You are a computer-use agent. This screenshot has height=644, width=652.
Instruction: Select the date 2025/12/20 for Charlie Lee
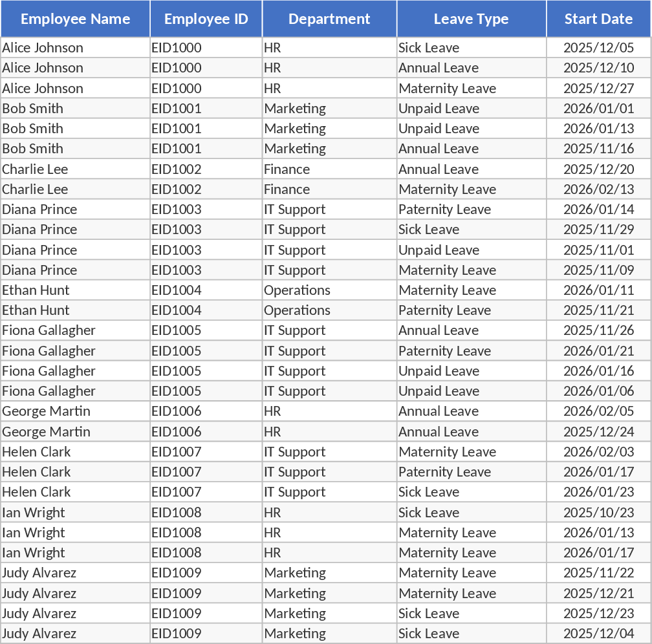[x=598, y=168]
